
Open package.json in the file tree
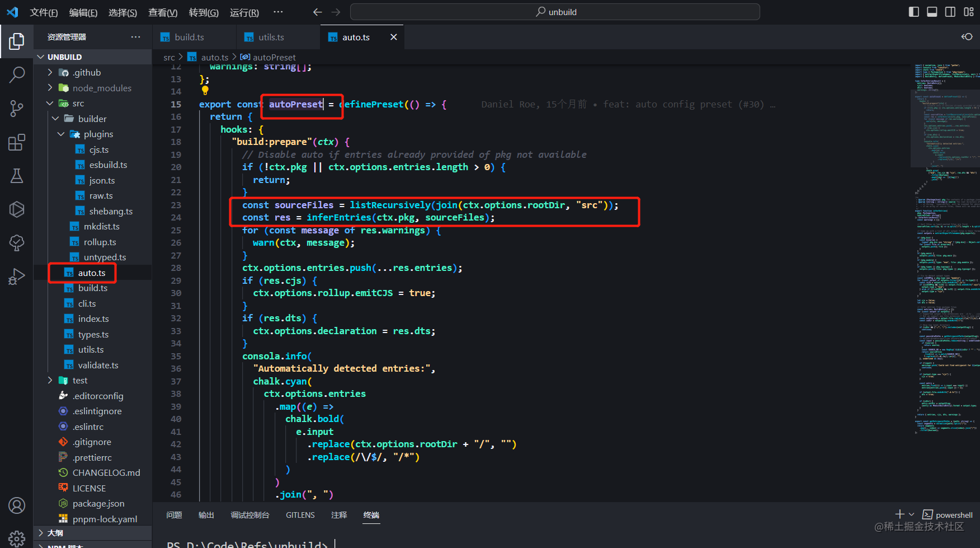click(x=93, y=503)
